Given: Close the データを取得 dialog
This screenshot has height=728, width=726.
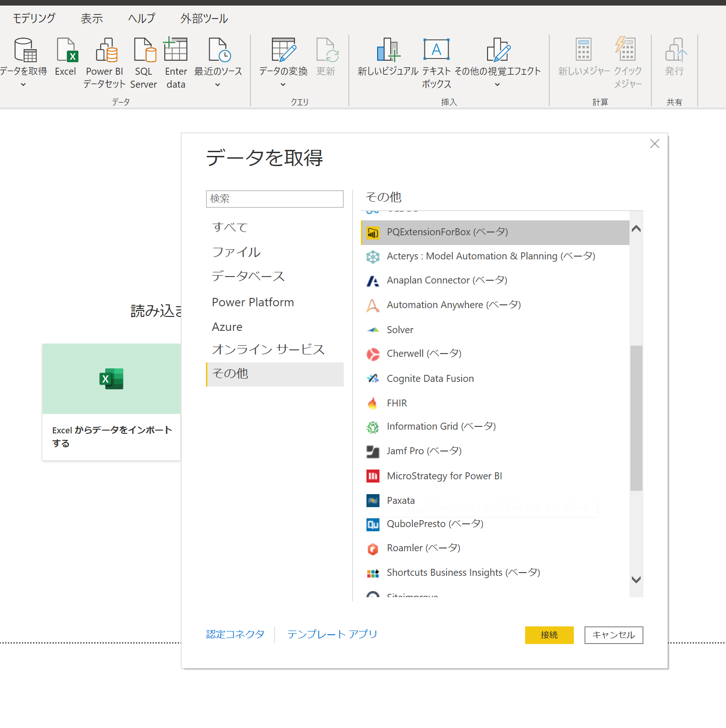Looking at the screenshot, I should point(655,144).
